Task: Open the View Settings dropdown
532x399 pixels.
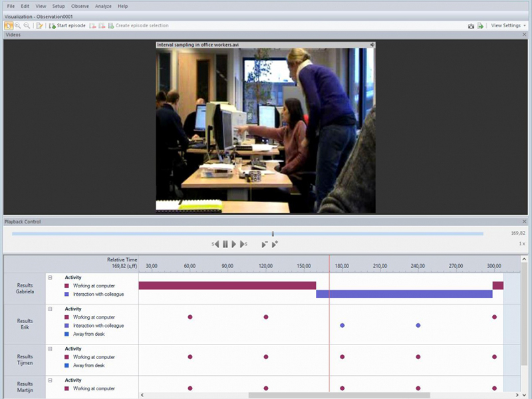Action: pos(508,26)
